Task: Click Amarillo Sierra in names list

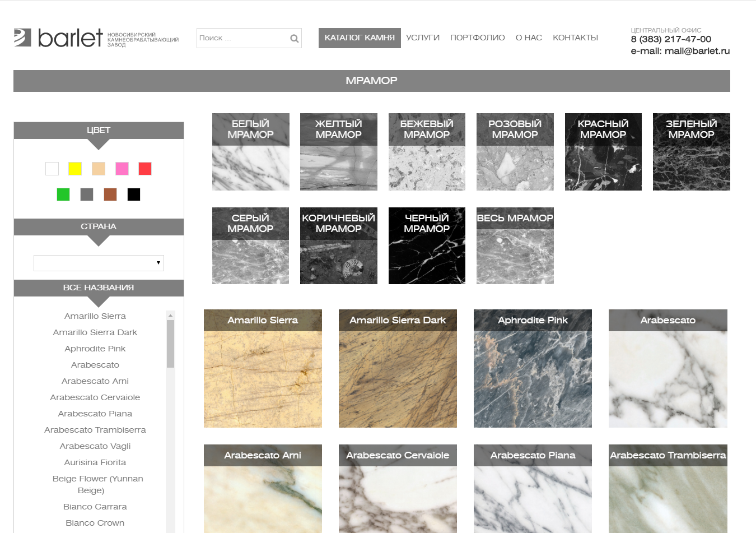Action: 95,316
